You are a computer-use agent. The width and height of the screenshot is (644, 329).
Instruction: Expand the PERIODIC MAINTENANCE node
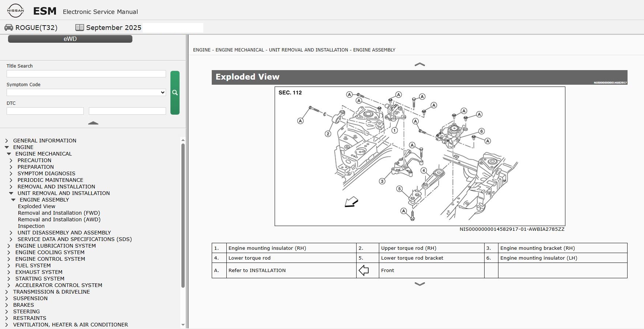coord(11,180)
